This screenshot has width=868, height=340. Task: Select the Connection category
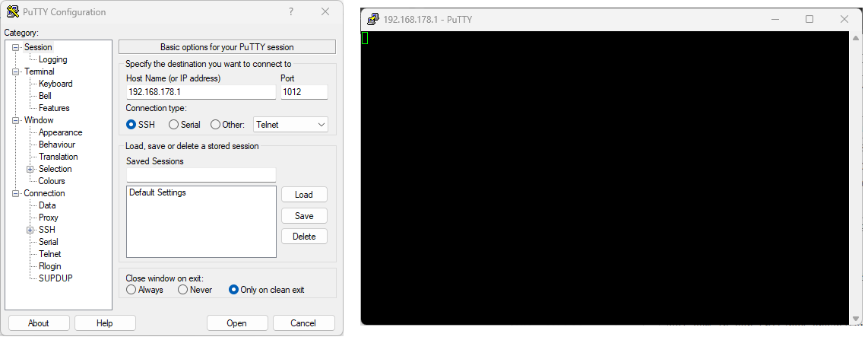pyautogui.click(x=44, y=194)
